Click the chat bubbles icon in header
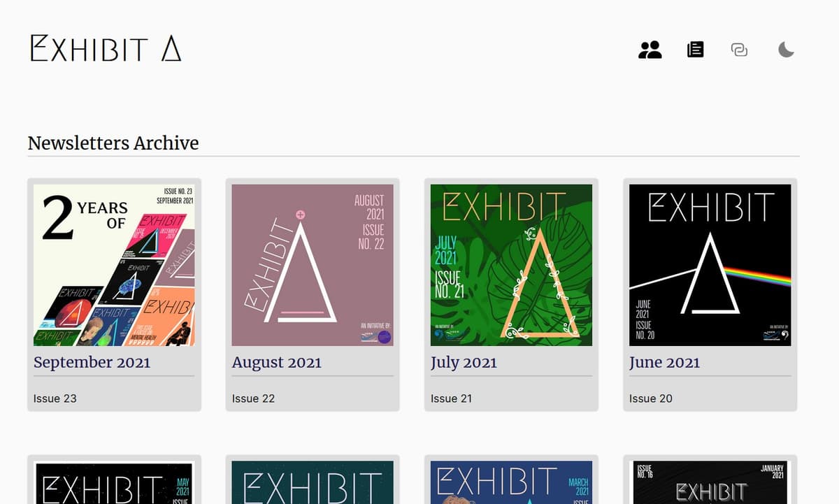This screenshot has width=839, height=504. pyautogui.click(x=739, y=50)
